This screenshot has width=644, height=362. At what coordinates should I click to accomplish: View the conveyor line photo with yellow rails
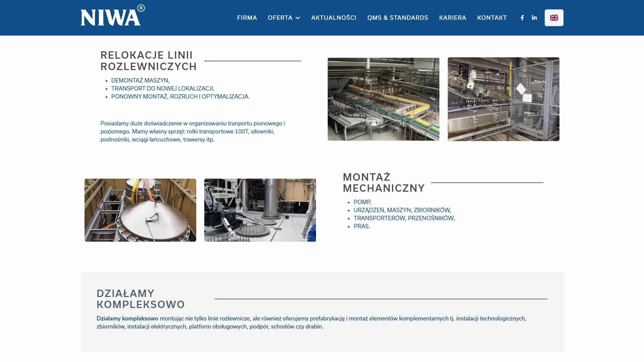pyautogui.click(x=383, y=99)
